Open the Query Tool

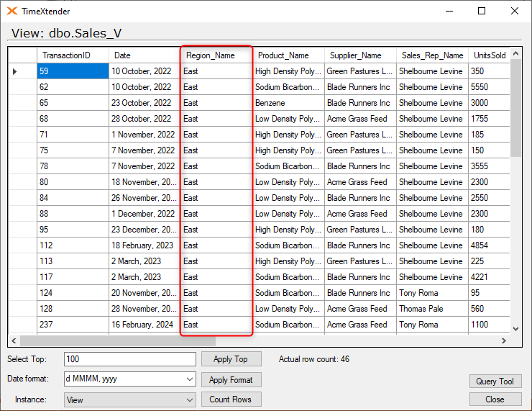tap(495, 381)
